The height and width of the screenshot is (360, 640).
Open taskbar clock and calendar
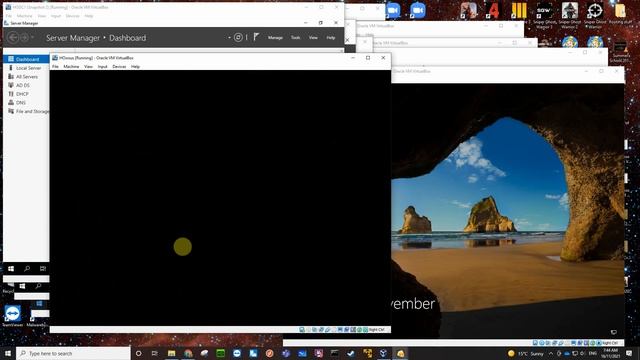pos(611,353)
